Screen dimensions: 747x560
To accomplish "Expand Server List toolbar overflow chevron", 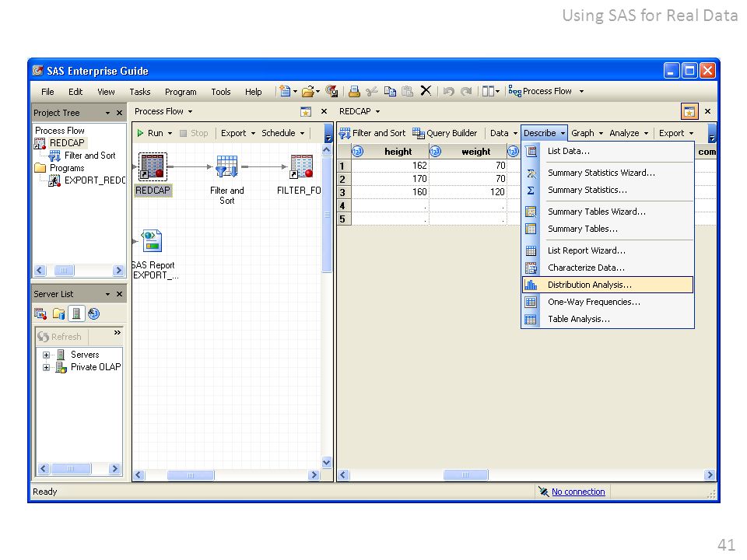I will (117, 333).
